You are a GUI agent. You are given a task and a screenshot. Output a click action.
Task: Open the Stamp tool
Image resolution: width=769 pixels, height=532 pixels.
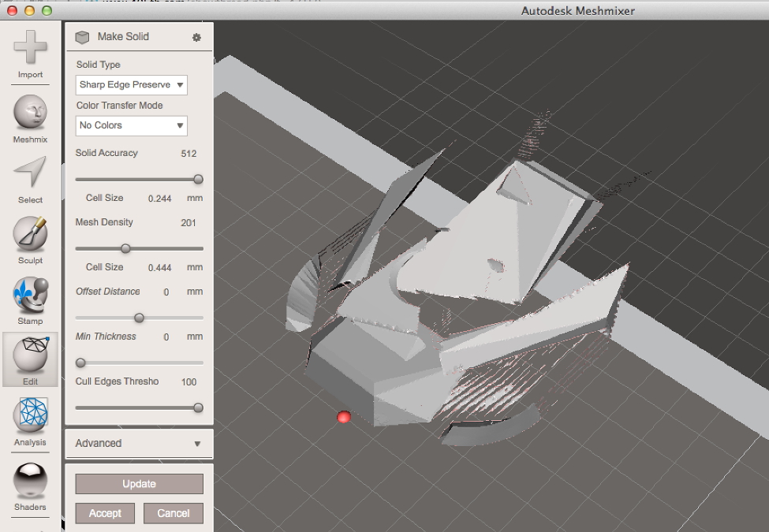point(31,296)
